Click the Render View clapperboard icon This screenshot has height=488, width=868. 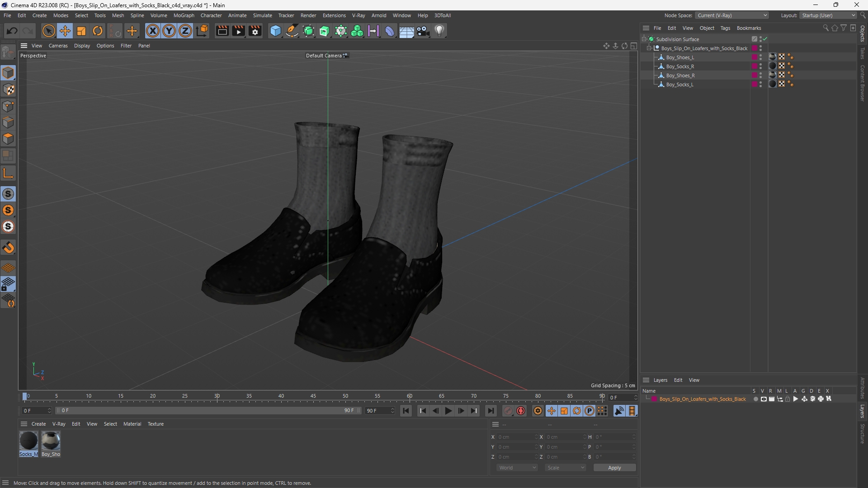pyautogui.click(x=222, y=31)
